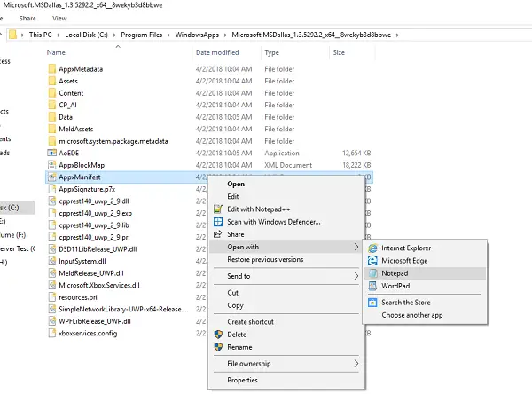
Task: Click the microsoft.system.package.metadata folder icon
Action: point(52,141)
